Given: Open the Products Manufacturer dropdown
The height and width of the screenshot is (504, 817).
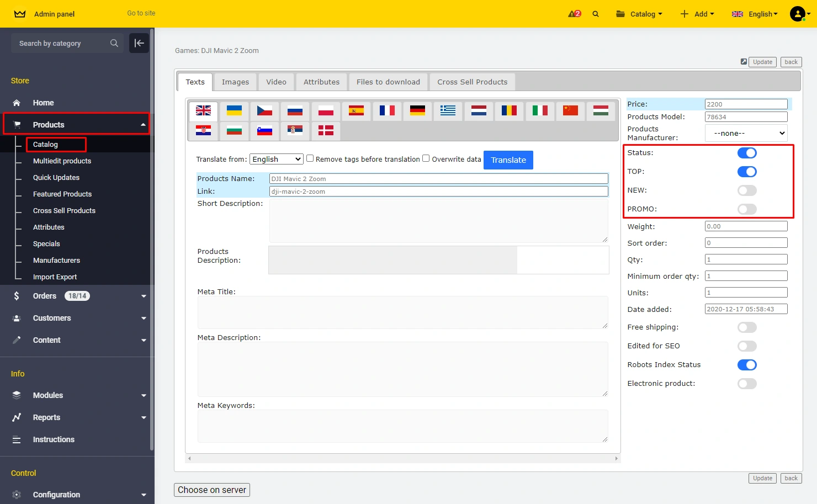Looking at the screenshot, I should click(x=746, y=133).
